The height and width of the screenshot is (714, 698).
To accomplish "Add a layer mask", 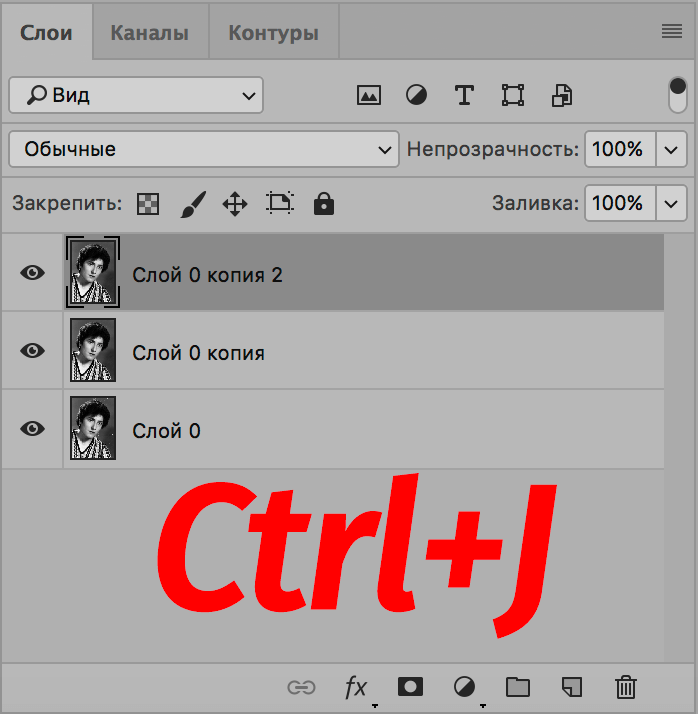I will (x=410, y=687).
